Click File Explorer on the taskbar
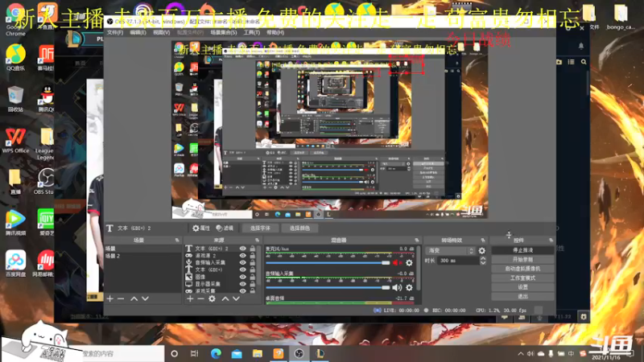The width and height of the screenshot is (644, 362). click(258, 353)
